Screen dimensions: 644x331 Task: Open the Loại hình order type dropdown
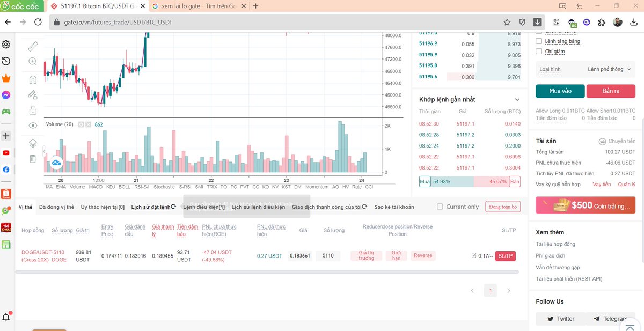(x=586, y=69)
